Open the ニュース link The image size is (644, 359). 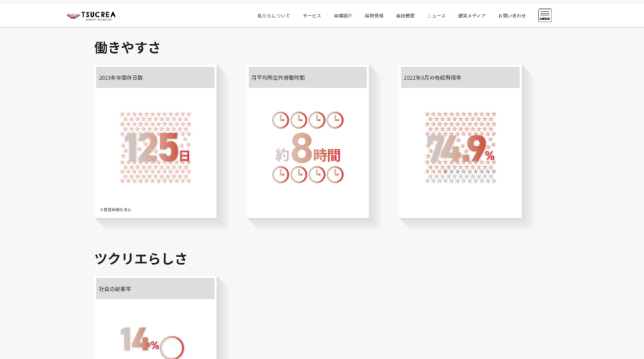tap(436, 15)
